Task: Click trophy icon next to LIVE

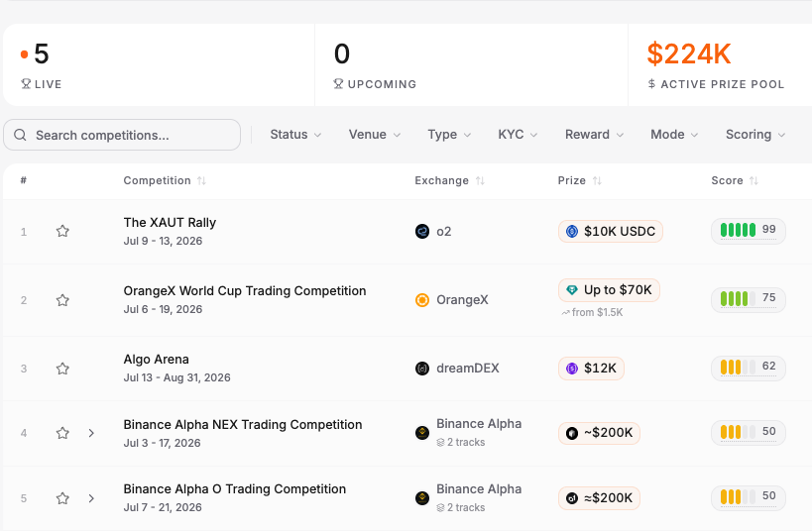Action: pyautogui.click(x=26, y=84)
